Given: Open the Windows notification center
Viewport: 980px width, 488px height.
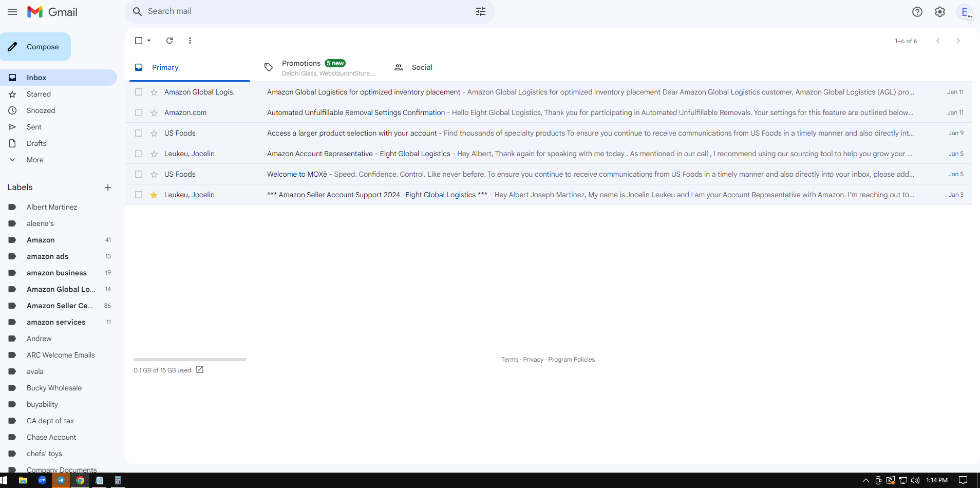Looking at the screenshot, I should pos(963,480).
